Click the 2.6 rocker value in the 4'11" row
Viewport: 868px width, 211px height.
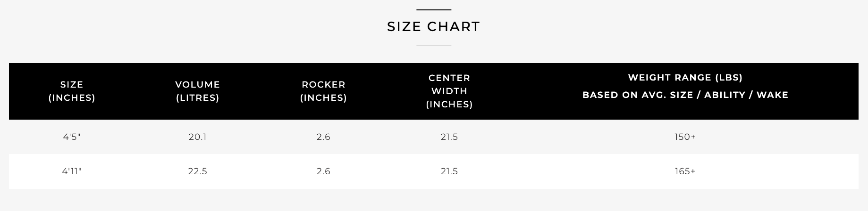(x=323, y=171)
